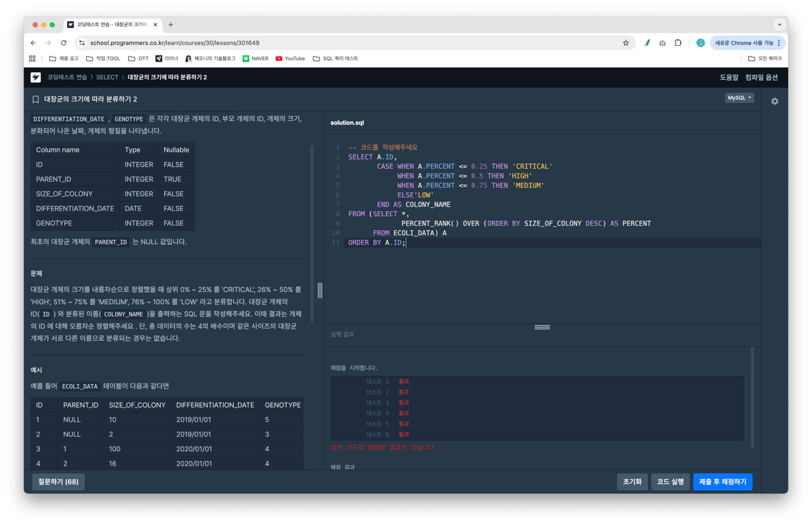Viewport: 812px width, 525px height.
Task: Close the current browser tab
Action: pyautogui.click(x=155, y=25)
